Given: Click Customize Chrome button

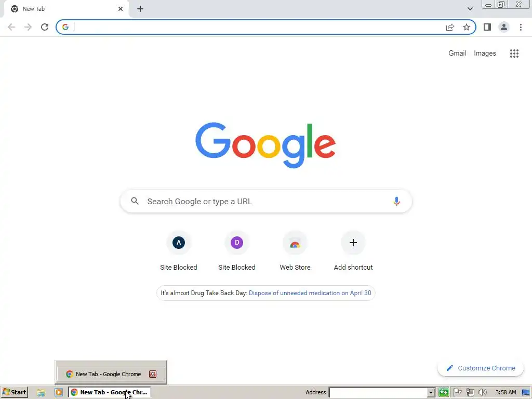Looking at the screenshot, I should 481,368.
